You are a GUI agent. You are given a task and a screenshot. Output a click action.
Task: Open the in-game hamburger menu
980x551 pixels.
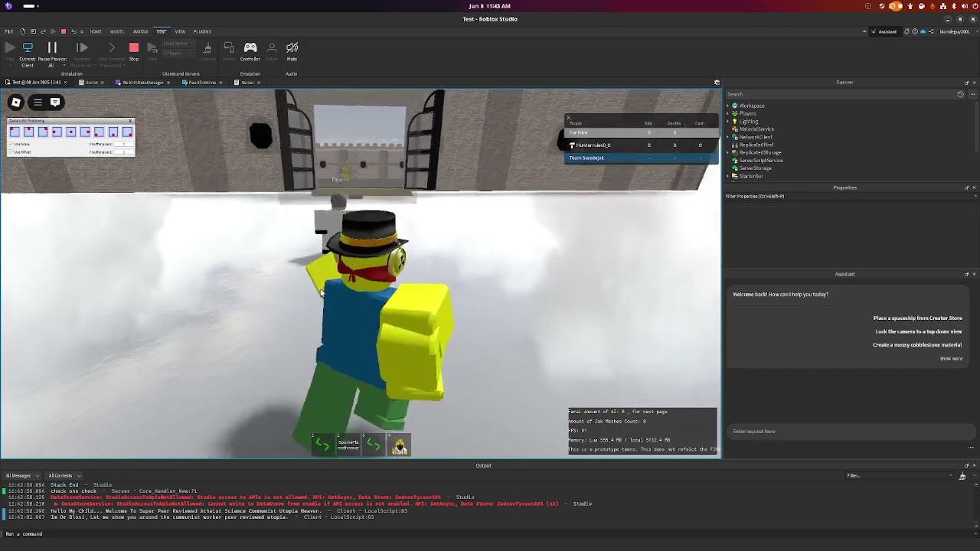click(x=38, y=102)
